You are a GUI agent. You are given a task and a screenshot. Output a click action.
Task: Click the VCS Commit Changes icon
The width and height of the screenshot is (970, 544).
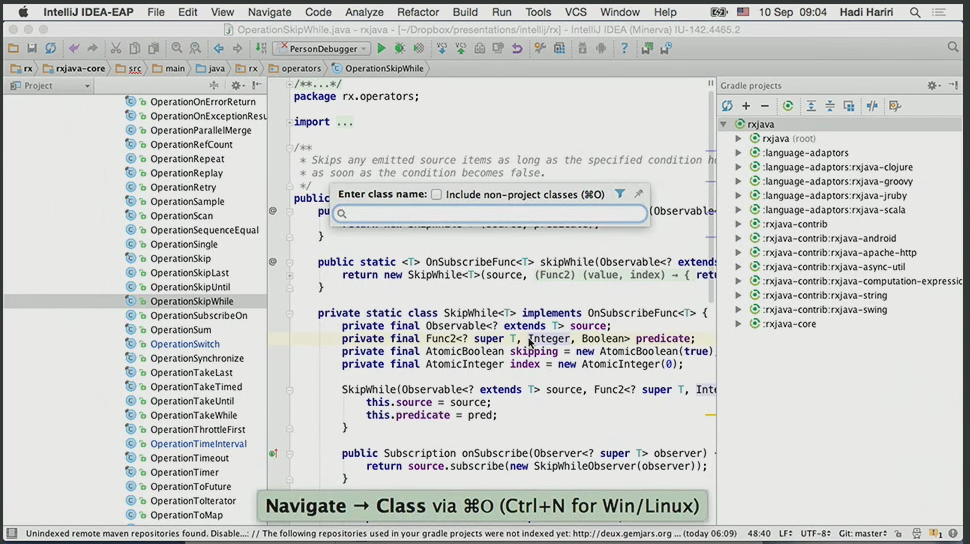461,48
